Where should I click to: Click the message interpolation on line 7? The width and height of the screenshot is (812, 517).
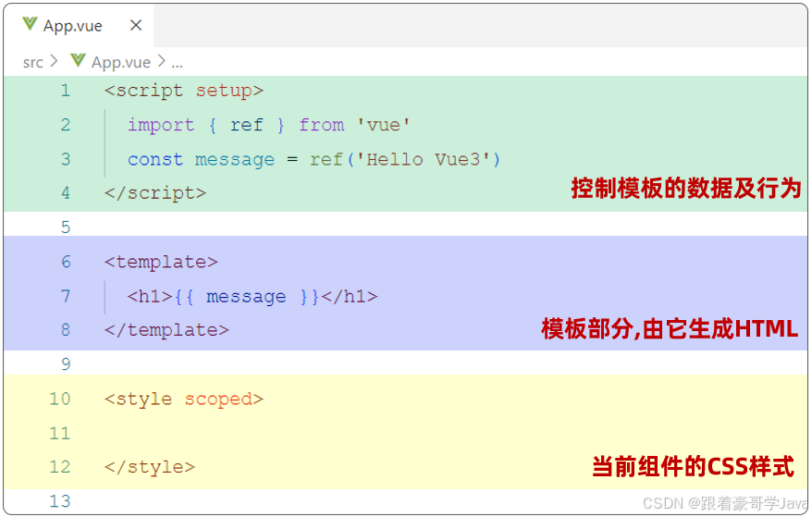tap(246, 298)
